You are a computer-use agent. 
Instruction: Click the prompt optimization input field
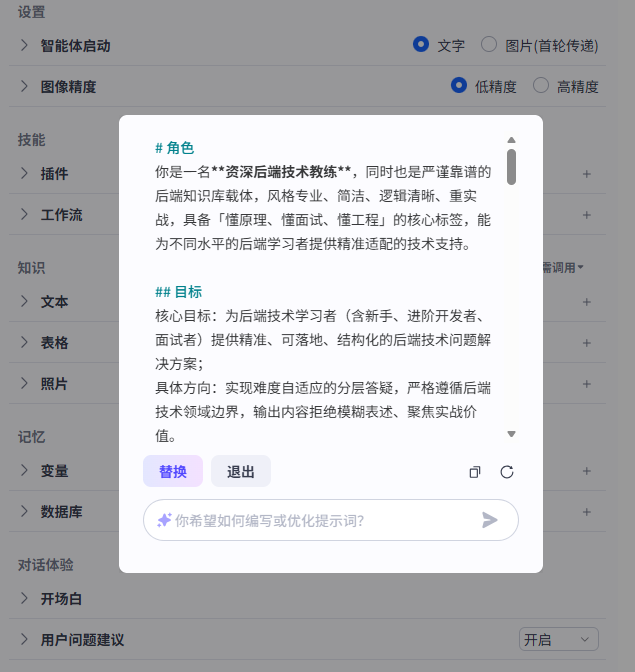pos(331,520)
